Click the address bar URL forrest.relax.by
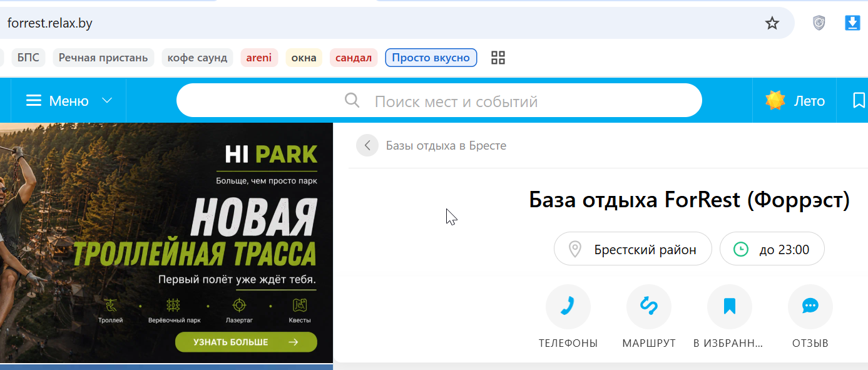 50,23
